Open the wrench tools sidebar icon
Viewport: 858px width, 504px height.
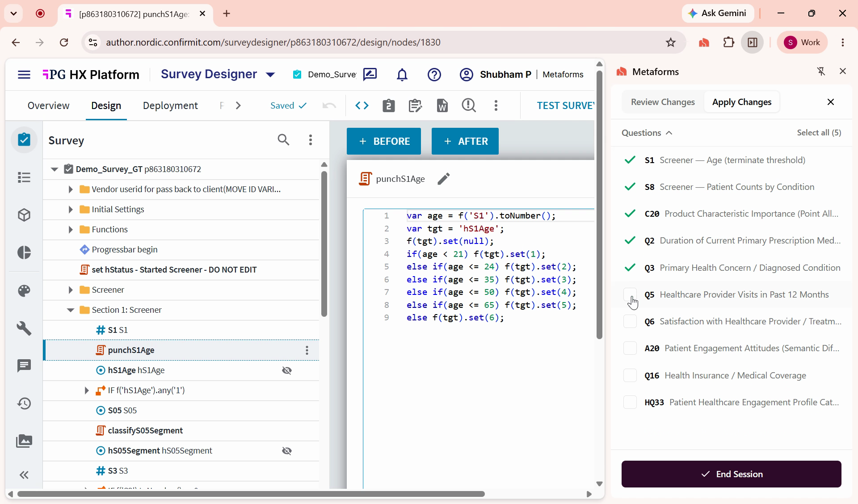(24, 328)
